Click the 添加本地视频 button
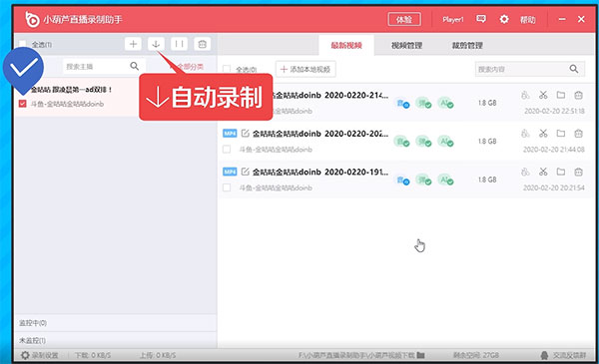This screenshot has height=364, width=599. coord(305,69)
